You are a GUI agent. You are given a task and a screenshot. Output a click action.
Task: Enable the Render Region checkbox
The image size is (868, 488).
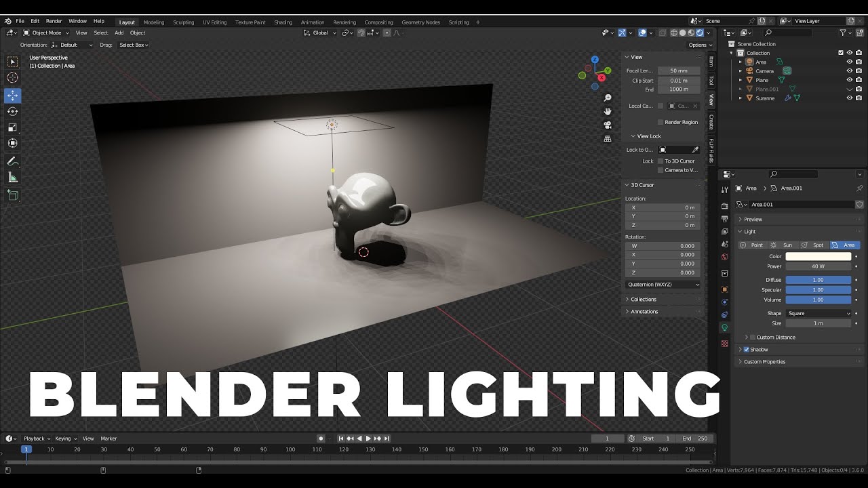coord(660,122)
